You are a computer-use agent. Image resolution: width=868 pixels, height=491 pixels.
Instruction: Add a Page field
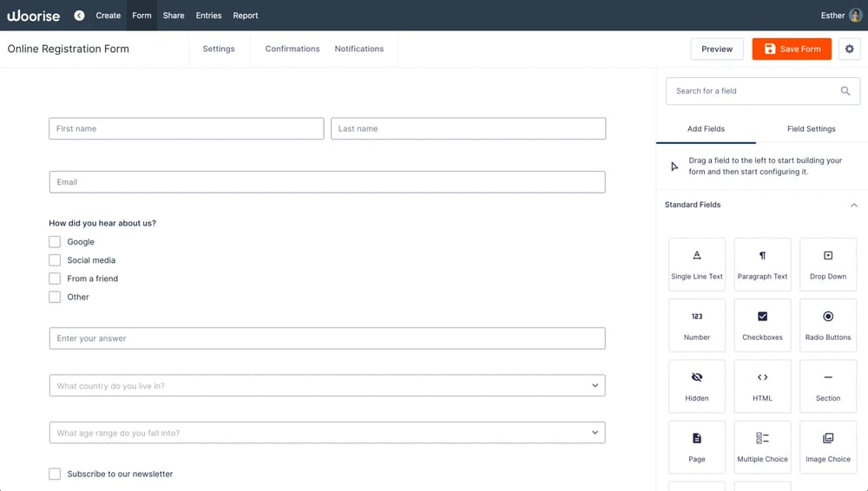point(696,447)
